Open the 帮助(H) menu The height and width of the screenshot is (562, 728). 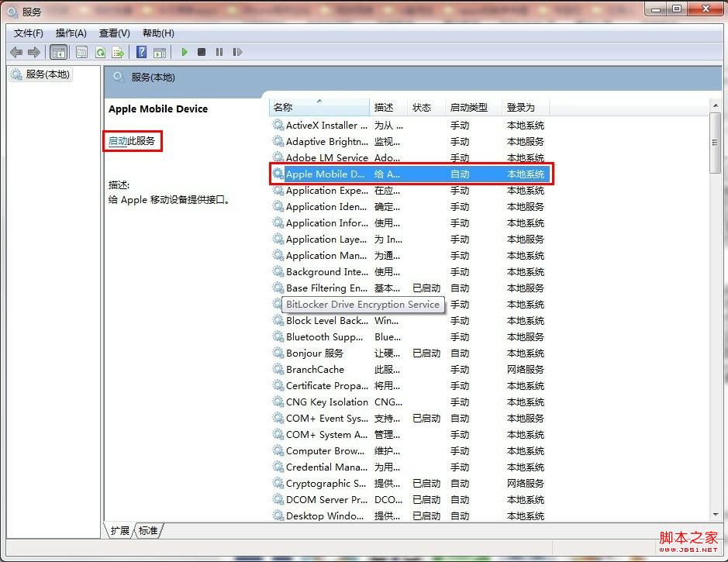[x=158, y=33]
